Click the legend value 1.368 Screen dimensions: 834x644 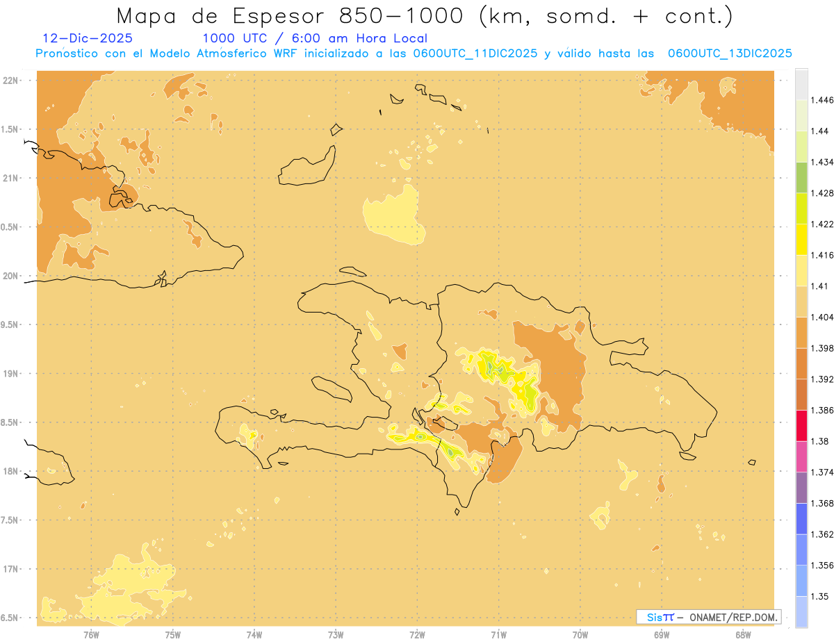point(823,503)
